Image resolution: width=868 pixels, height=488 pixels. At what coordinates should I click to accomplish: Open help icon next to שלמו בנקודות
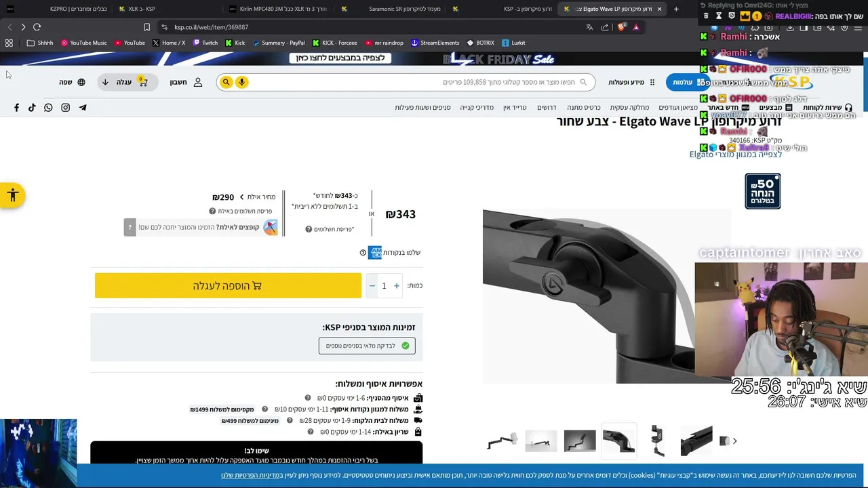[363, 253]
